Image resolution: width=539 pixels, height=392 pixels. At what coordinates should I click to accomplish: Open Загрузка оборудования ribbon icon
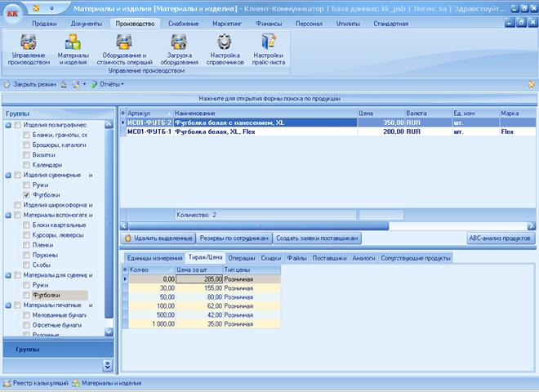tap(179, 42)
